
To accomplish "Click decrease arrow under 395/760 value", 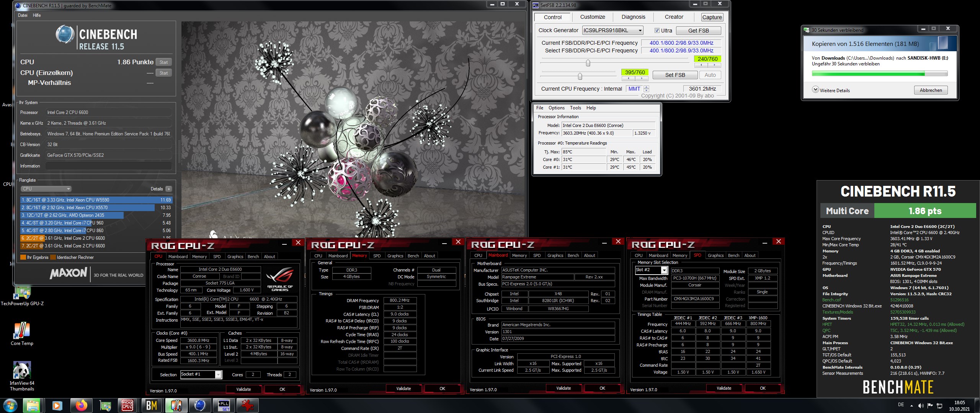I will (628, 78).
